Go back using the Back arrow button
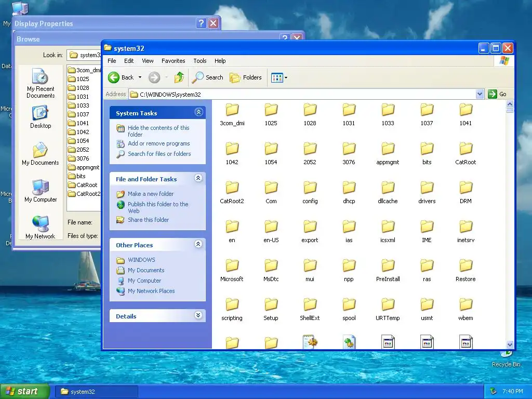 (121, 77)
